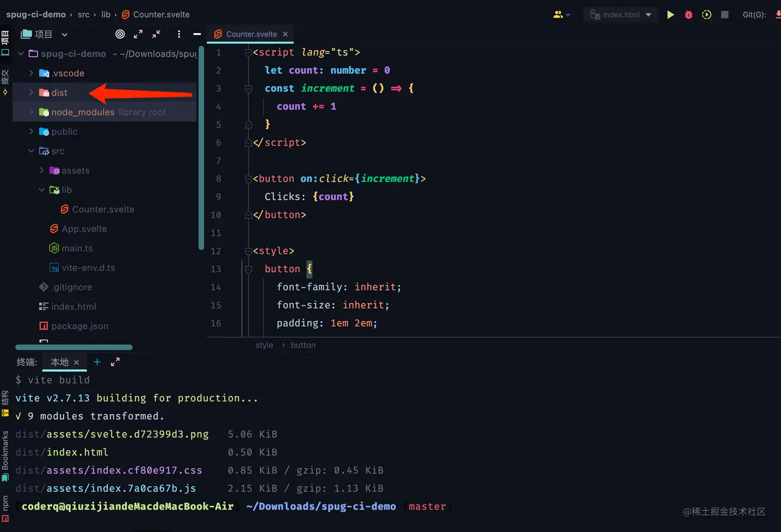Open project panel options kebab menu

point(179,34)
